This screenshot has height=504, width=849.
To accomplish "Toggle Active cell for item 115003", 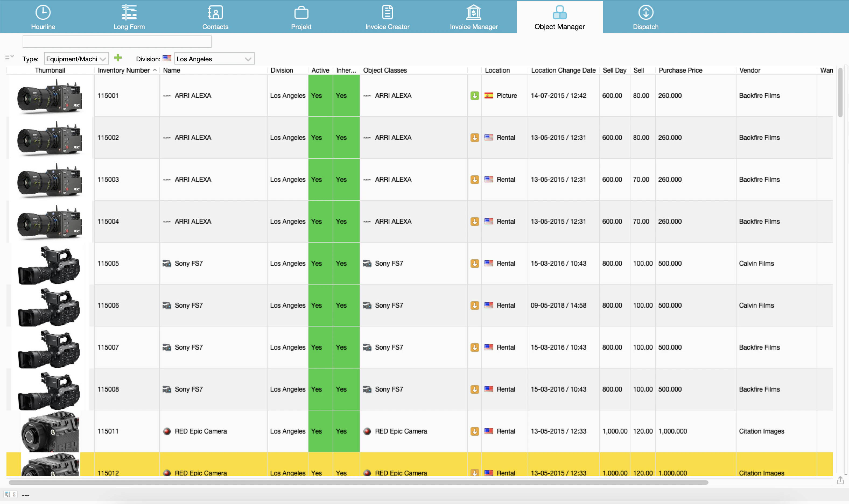I will [x=320, y=179].
